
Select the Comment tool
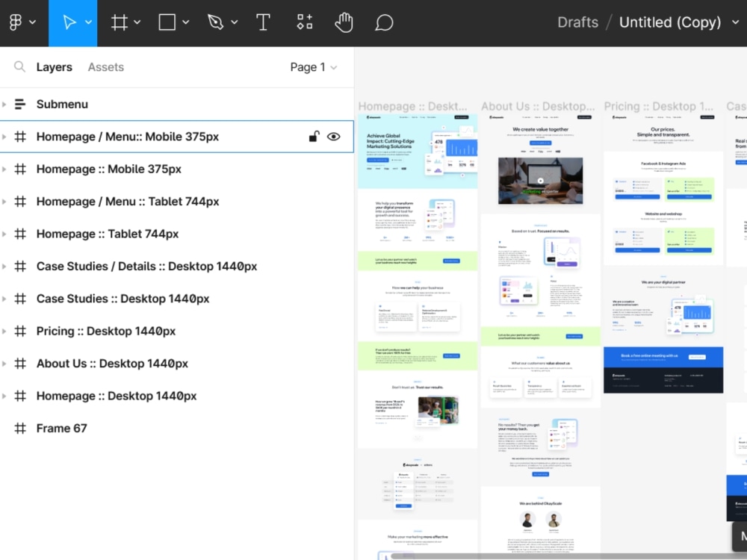(384, 22)
